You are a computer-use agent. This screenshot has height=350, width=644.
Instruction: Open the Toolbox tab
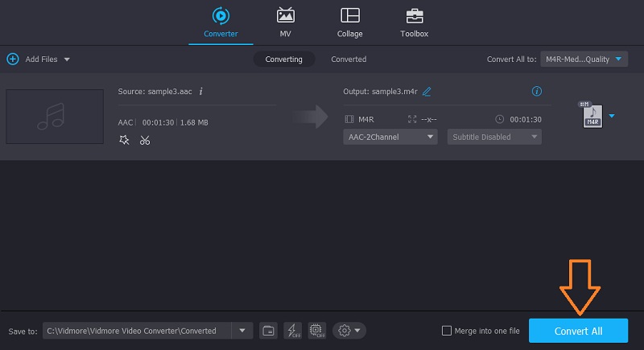(414, 23)
